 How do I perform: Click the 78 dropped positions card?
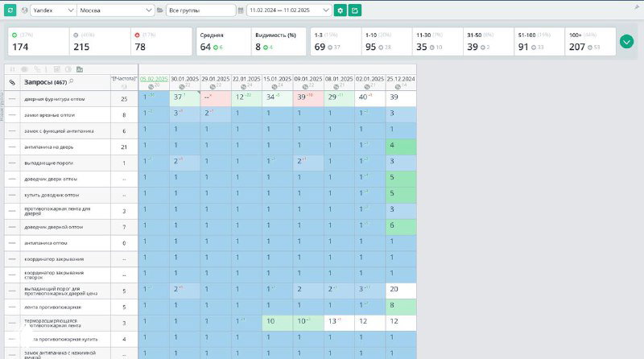[x=162, y=42]
